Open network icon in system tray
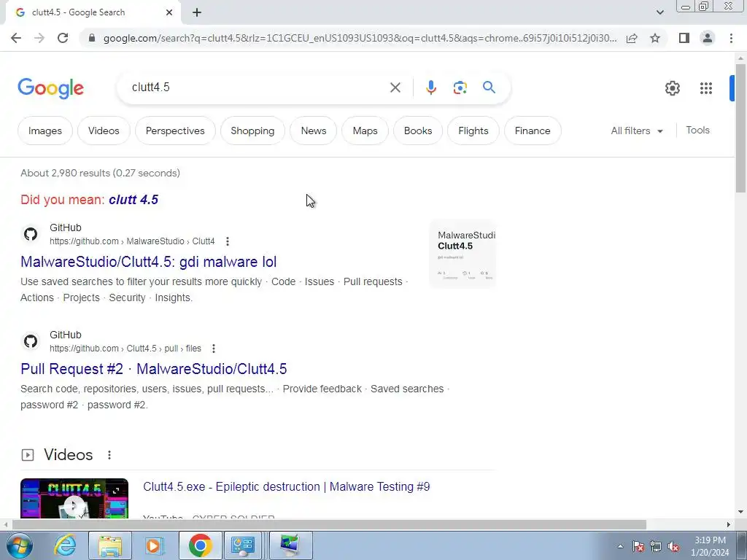Image resolution: width=747 pixels, height=560 pixels. [x=656, y=547]
